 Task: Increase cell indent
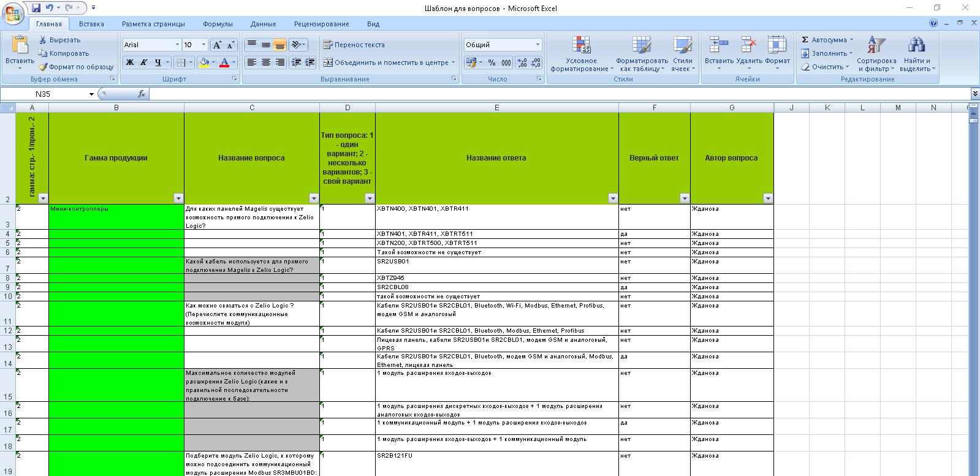(x=310, y=62)
